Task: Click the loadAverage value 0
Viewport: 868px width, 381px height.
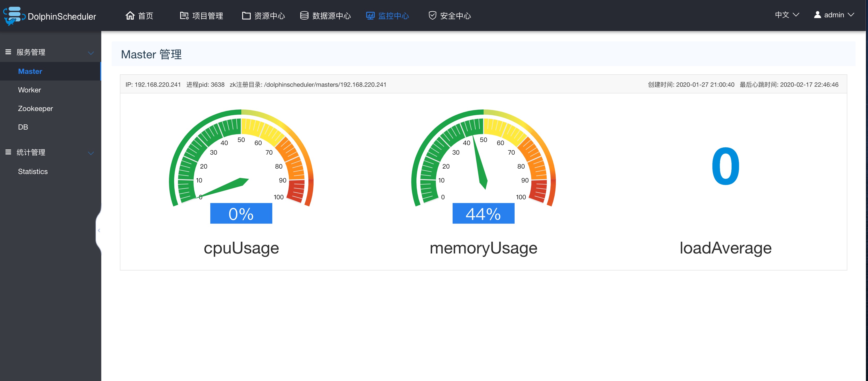Action: pyautogui.click(x=725, y=166)
